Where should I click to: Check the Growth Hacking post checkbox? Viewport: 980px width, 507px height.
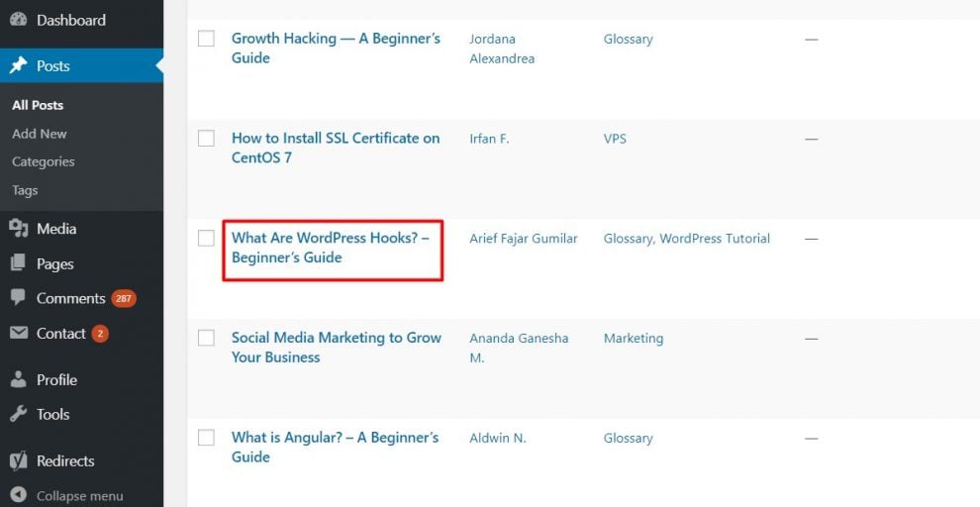[x=206, y=39]
